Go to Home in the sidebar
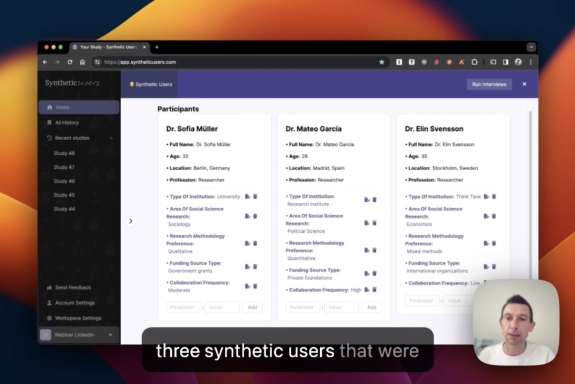575x384 pixels. (79, 107)
